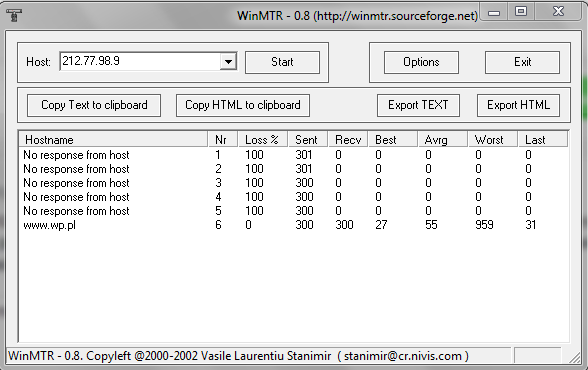This screenshot has height=370, width=588.
Task: Click the Last column header
Action: tap(543, 139)
